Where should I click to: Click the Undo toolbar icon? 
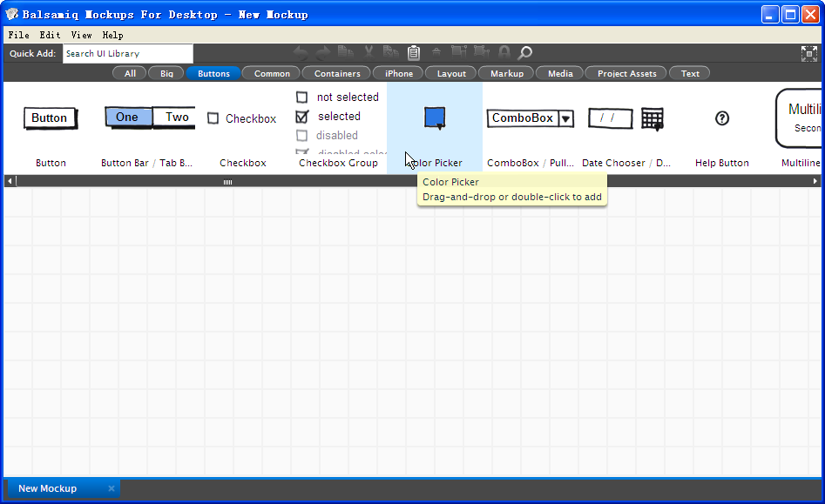click(301, 52)
